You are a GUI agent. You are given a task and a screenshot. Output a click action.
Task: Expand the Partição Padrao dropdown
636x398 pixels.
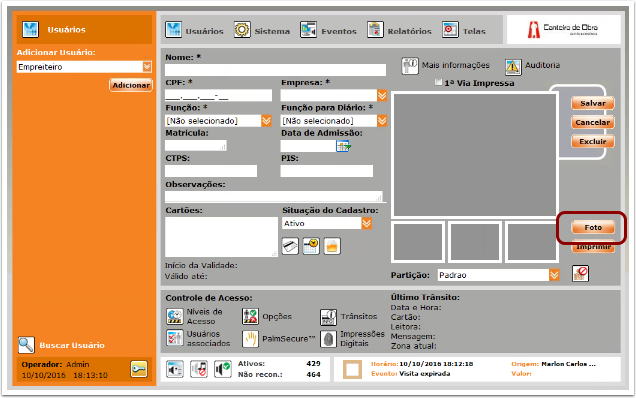pyautogui.click(x=554, y=275)
